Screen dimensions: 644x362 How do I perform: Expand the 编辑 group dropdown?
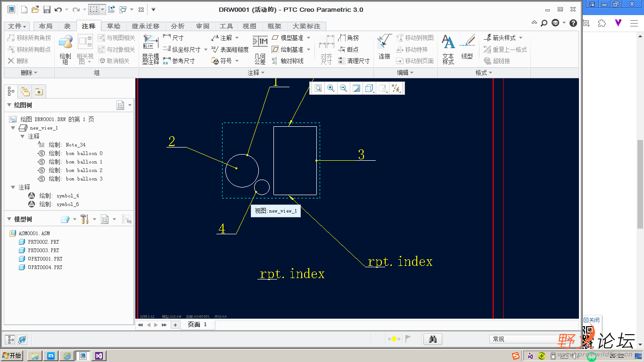coord(405,73)
